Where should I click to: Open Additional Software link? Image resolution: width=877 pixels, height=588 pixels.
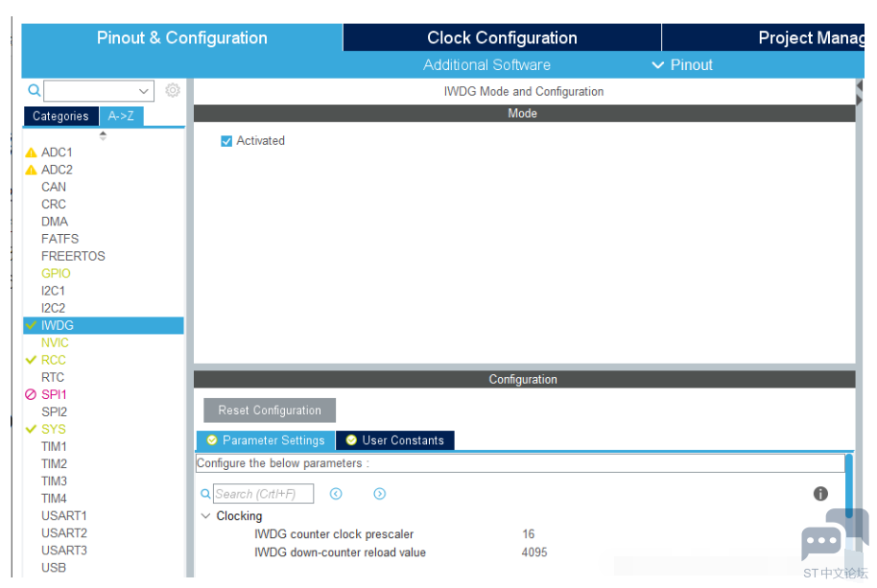(x=486, y=65)
